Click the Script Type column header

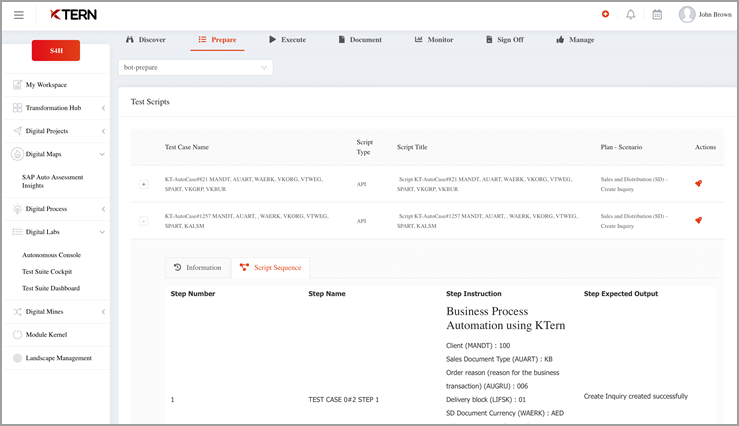[364, 147]
